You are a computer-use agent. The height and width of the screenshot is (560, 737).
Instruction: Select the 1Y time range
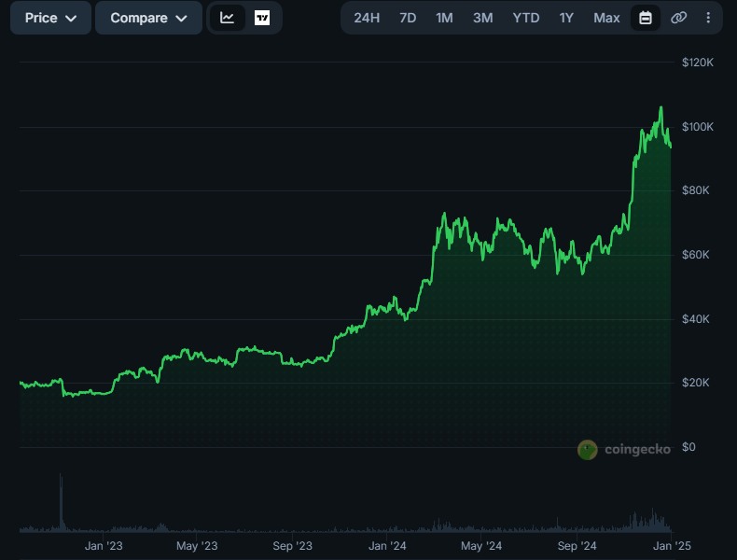tap(566, 18)
